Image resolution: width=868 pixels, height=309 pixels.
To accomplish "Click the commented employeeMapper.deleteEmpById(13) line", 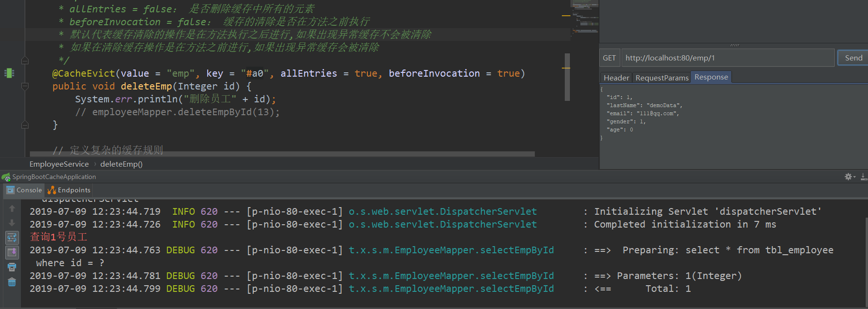I will tap(177, 112).
